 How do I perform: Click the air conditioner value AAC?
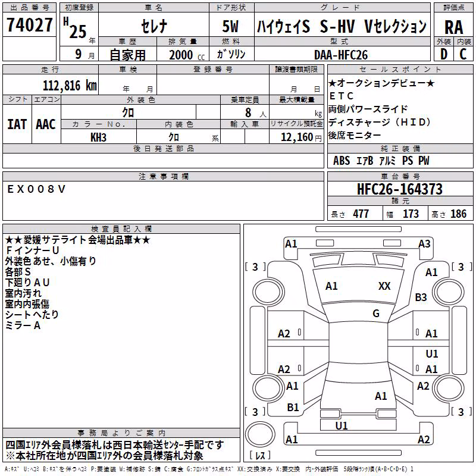pyautogui.click(x=46, y=124)
